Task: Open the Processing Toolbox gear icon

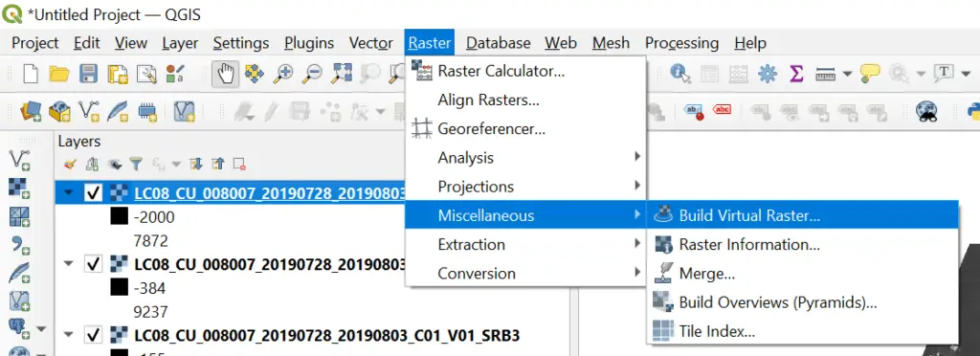Action: 768,74
